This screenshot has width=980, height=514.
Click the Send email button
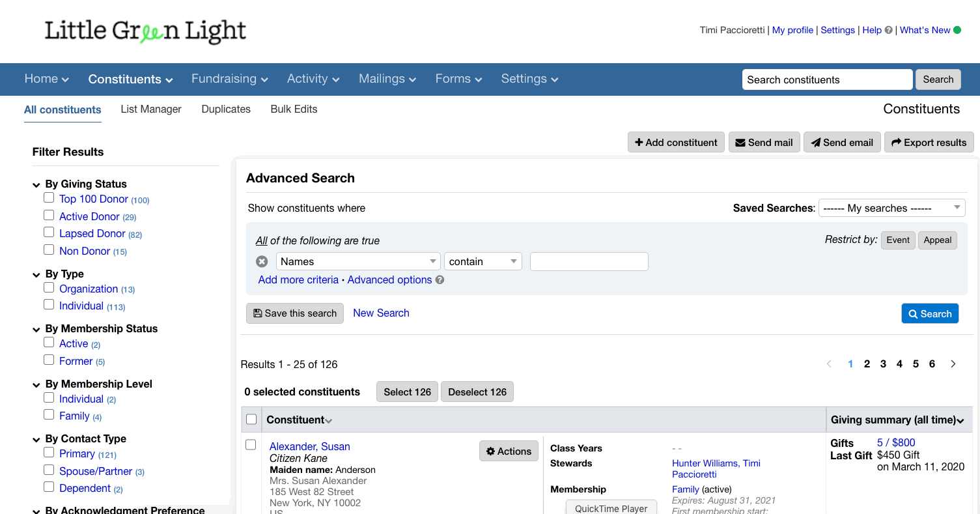pos(842,142)
